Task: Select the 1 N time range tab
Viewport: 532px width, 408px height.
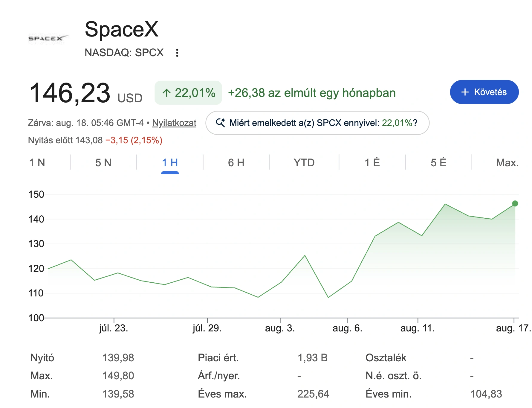Action: pos(37,163)
